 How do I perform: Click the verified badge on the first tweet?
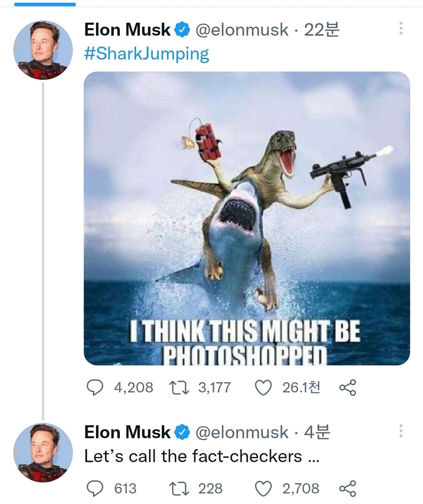(x=182, y=30)
